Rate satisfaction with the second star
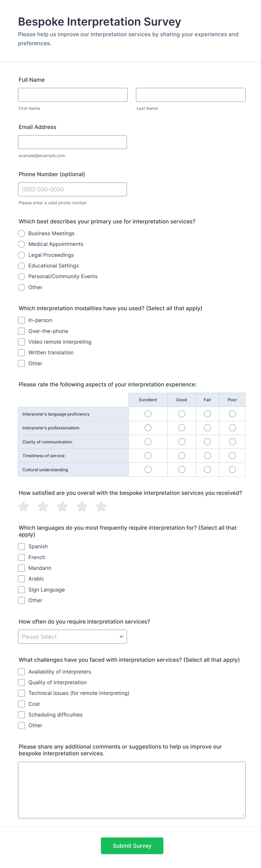 (43, 506)
